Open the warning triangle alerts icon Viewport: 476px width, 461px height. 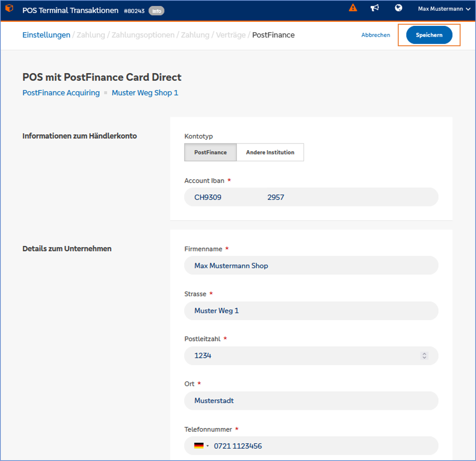pyautogui.click(x=353, y=8)
